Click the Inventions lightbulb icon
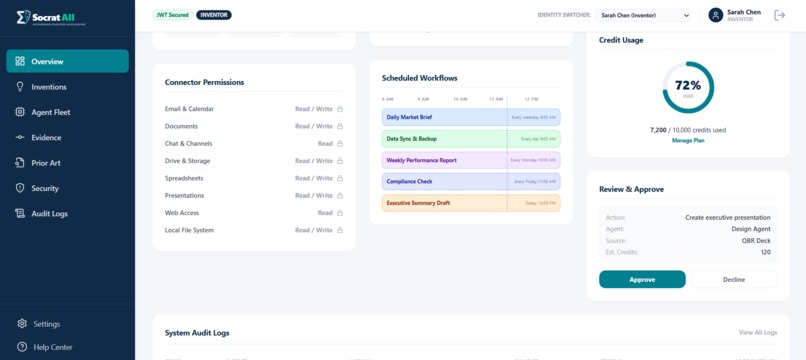Image resolution: width=806 pixels, height=360 pixels. click(x=20, y=86)
